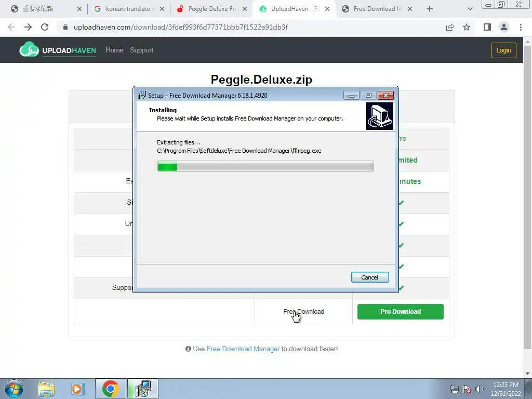This screenshot has width=532, height=399.
Task: Click the taskbar clock 12:25 PM
Action: (x=506, y=385)
